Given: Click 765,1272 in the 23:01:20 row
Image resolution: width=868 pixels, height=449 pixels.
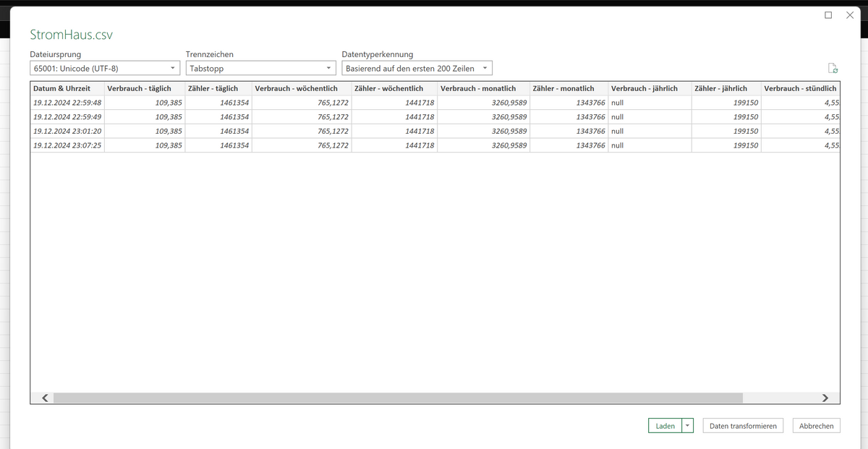Looking at the screenshot, I should point(301,131).
